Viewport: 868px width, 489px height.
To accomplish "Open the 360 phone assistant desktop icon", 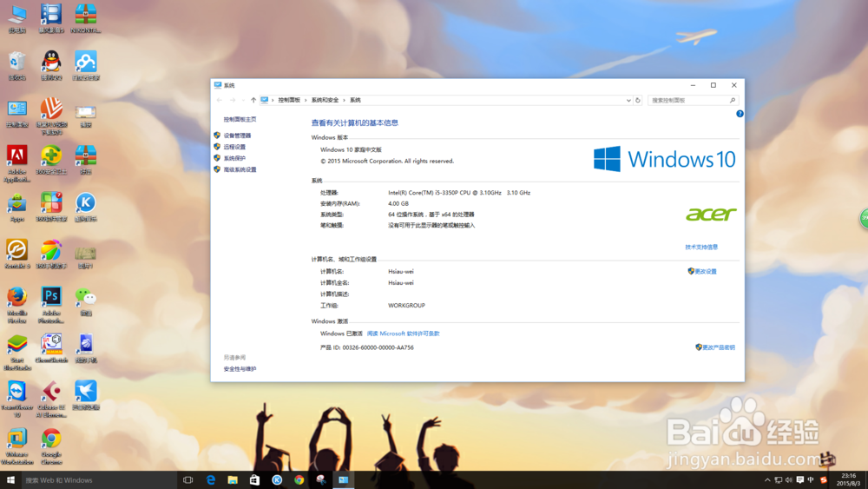I will point(51,254).
